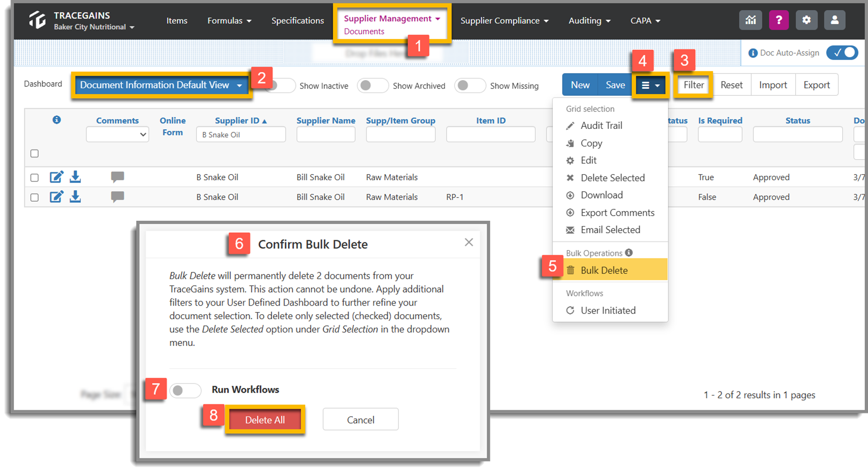This screenshot has height=472, width=868.
Task: Click the Doc Auto-Assign info icon
Action: point(753,53)
